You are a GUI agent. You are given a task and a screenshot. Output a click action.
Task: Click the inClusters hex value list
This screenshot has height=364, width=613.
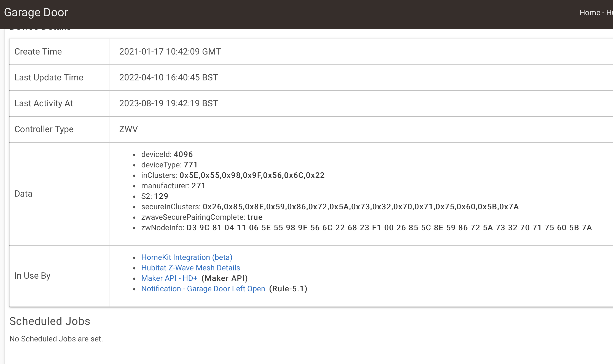pos(252,175)
